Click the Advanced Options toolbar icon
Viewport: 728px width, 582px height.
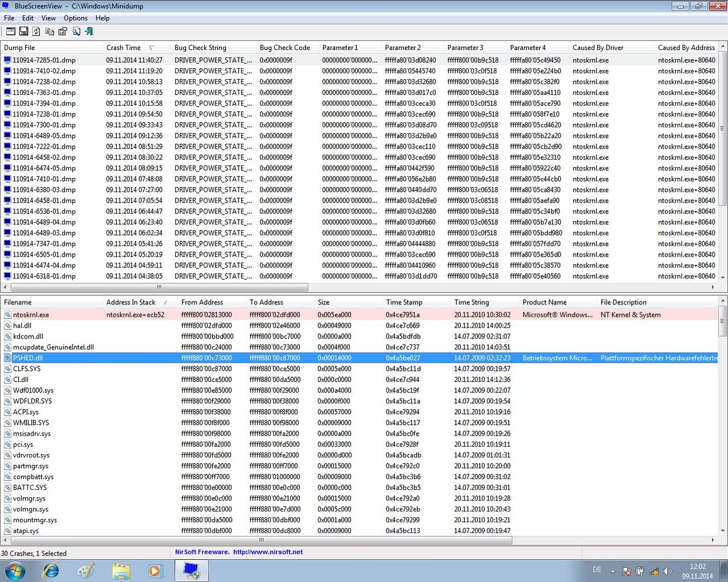pos(10,32)
